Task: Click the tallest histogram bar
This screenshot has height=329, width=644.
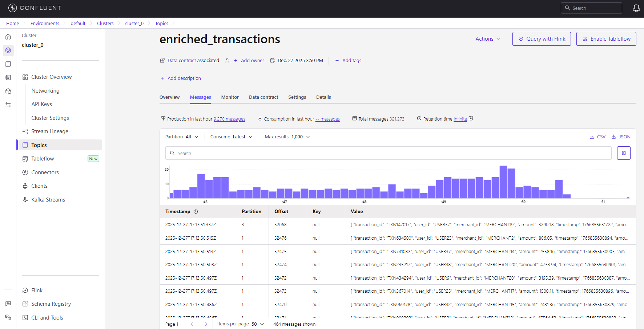Action: point(503,182)
